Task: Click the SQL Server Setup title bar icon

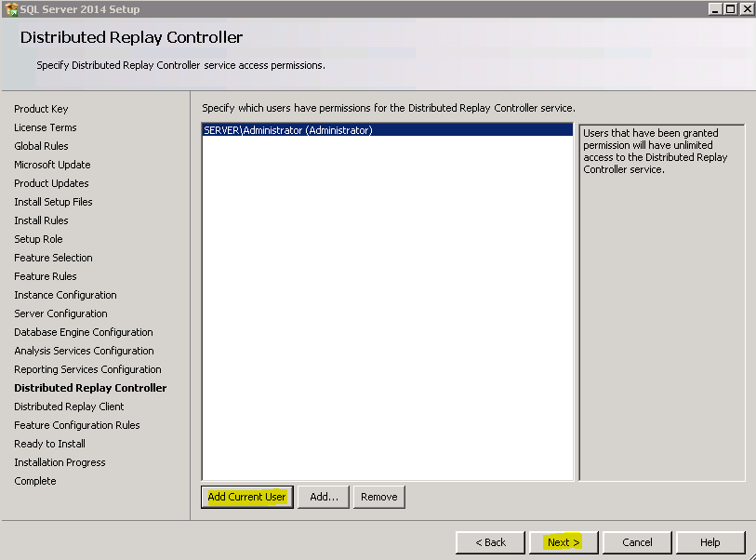Action: coord(11,9)
